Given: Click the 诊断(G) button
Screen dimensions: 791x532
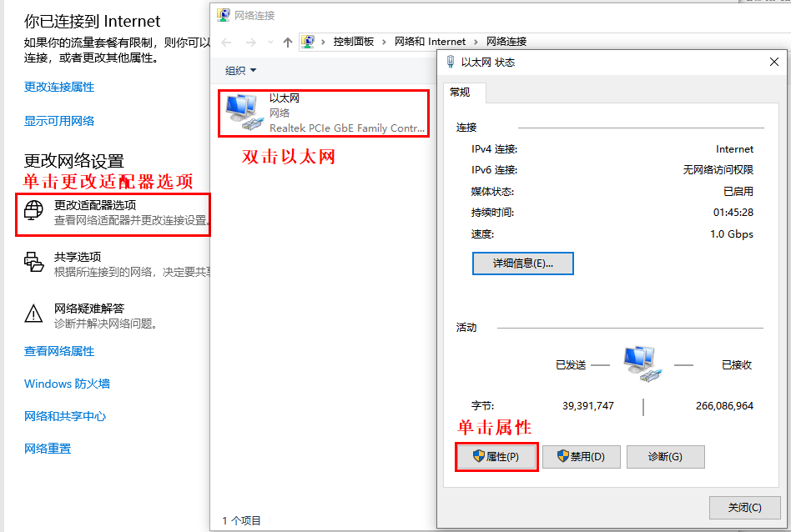Looking at the screenshot, I should pyautogui.click(x=665, y=457).
